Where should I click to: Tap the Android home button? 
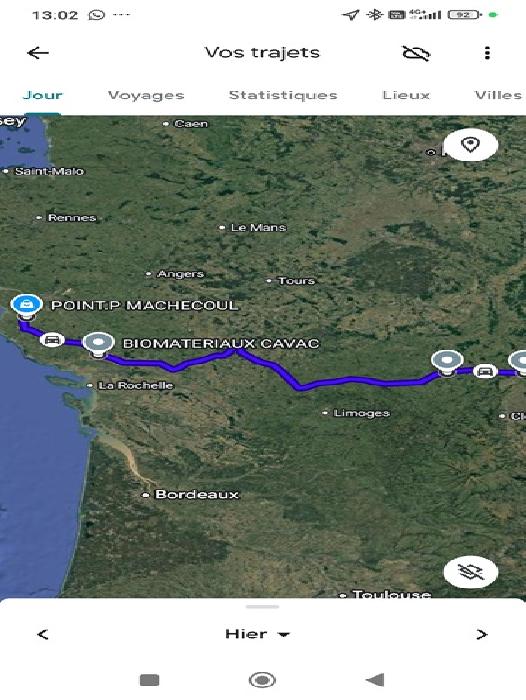[x=262, y=680]
